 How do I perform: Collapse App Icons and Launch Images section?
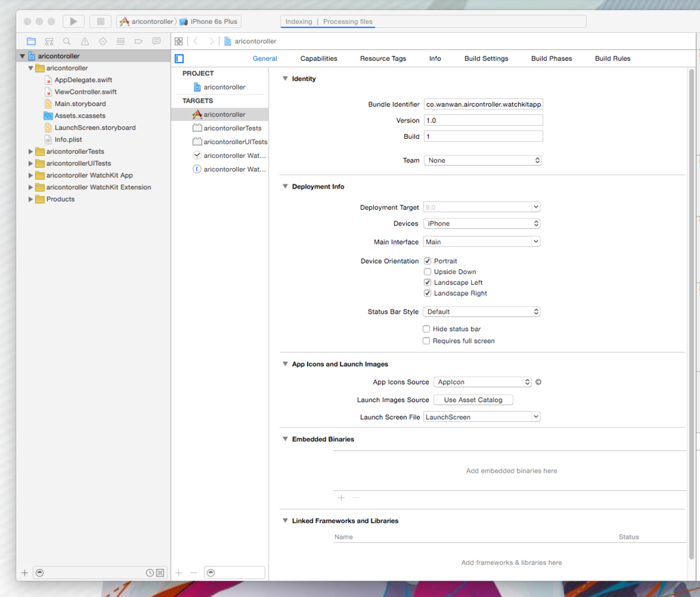(285, 364)
